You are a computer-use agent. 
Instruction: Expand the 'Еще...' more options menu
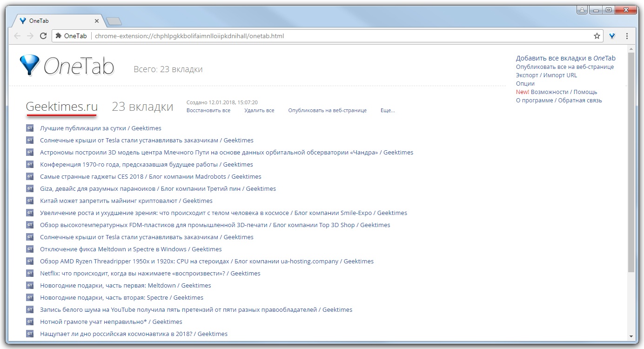388,110
